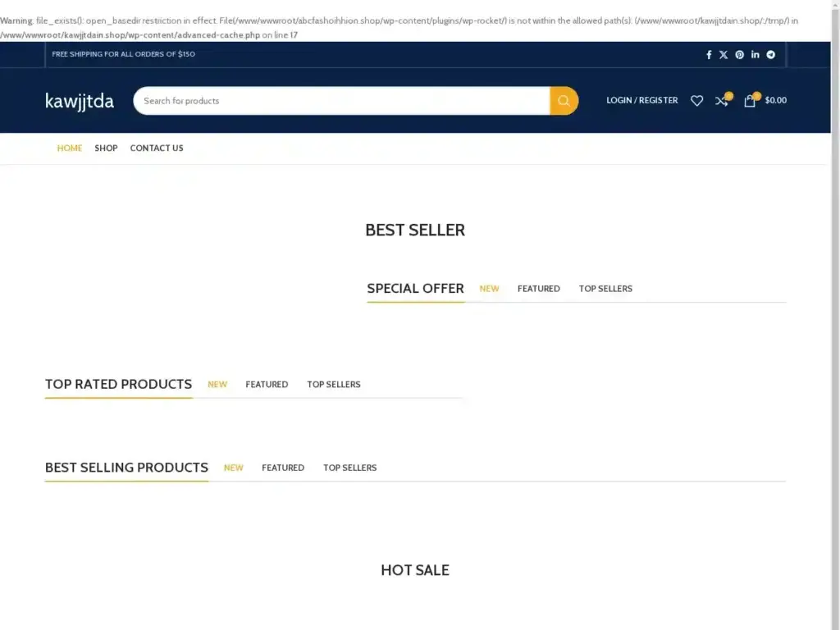Click the orange search magnifier button

(564, 100)
